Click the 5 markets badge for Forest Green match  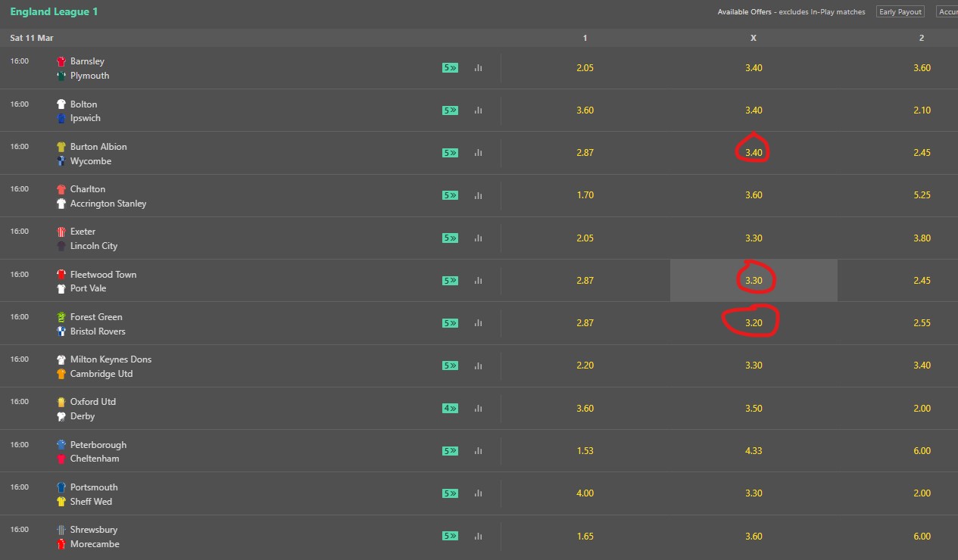point(450,323)
